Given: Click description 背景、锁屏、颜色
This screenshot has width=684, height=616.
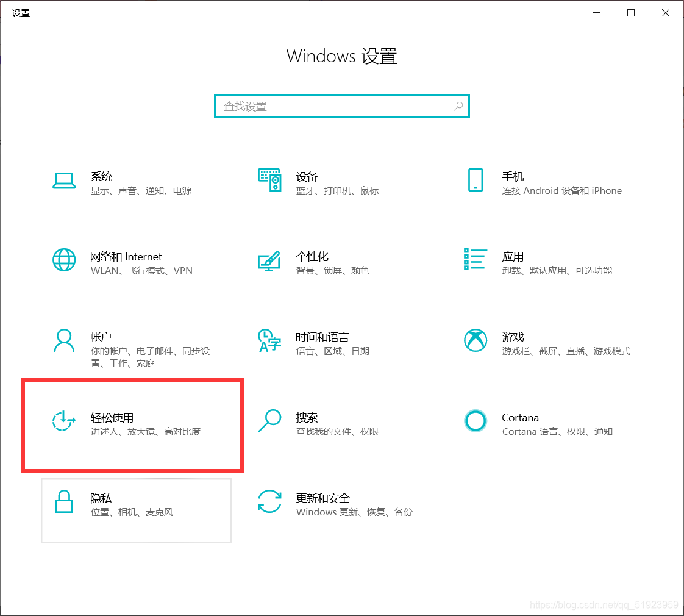Looking at the screenshot, I should 332,271.
